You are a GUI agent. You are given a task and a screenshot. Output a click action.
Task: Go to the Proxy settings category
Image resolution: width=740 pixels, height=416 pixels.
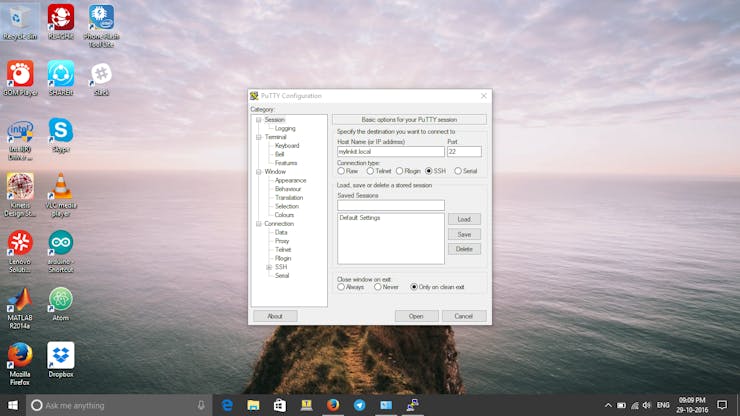[x=282, y=241]
